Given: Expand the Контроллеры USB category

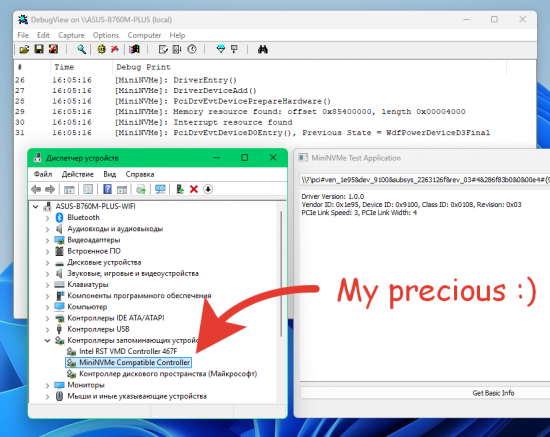Looking at the screenshot, I should pos(47,329).
